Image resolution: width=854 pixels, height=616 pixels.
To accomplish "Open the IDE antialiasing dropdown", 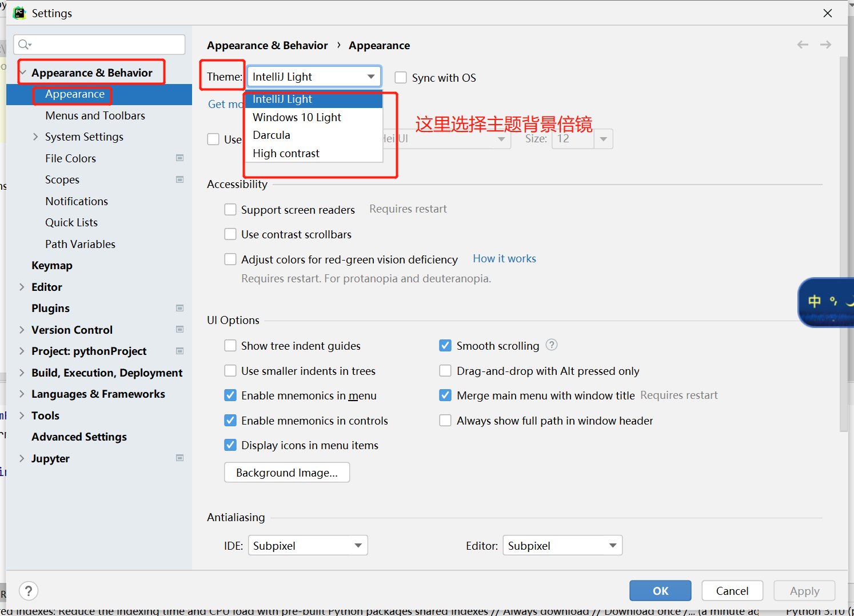I will click(x=308, y=546).
